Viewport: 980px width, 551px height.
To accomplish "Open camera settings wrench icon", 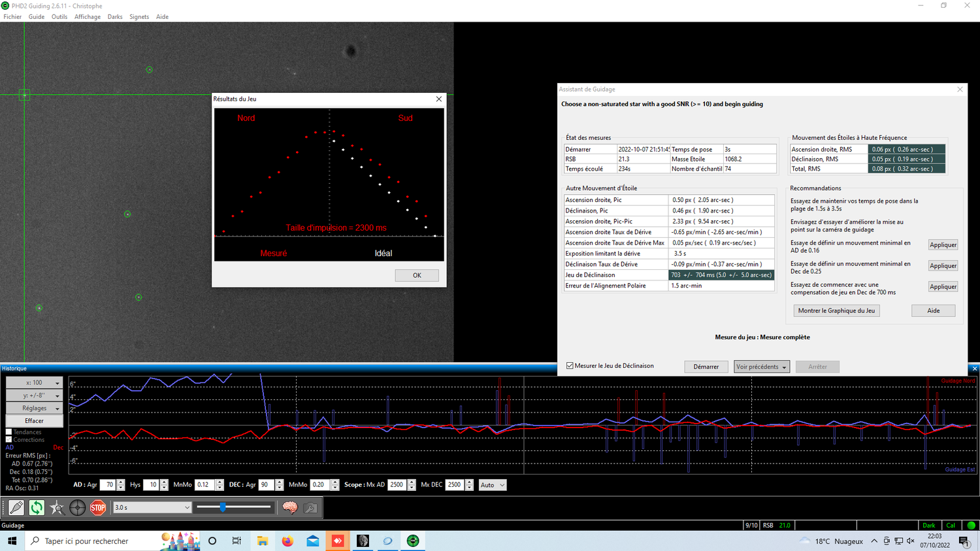I will (x=310, y=507).
